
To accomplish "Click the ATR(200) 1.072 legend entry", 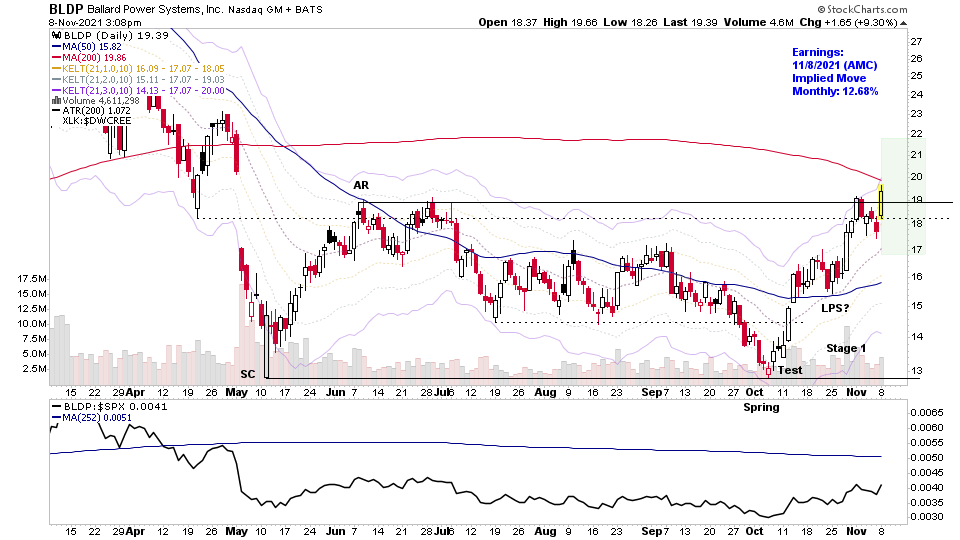I will coord(91,111).
